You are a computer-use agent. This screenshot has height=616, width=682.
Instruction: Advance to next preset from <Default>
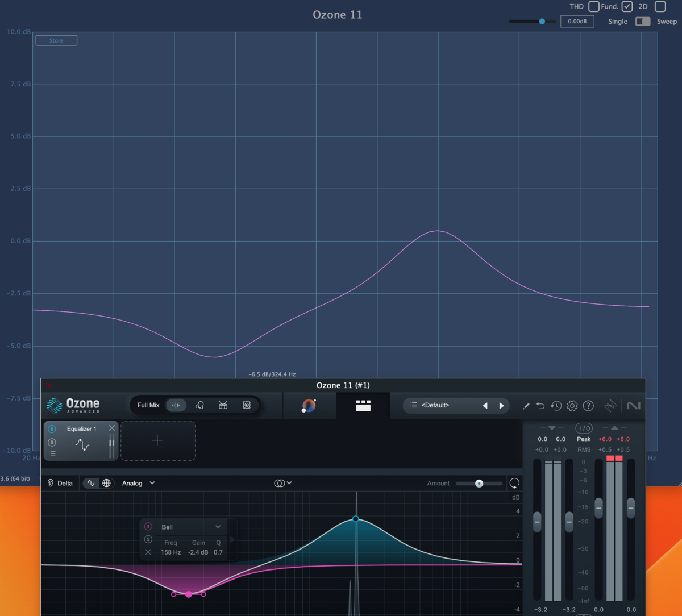(x=501, y=405)
